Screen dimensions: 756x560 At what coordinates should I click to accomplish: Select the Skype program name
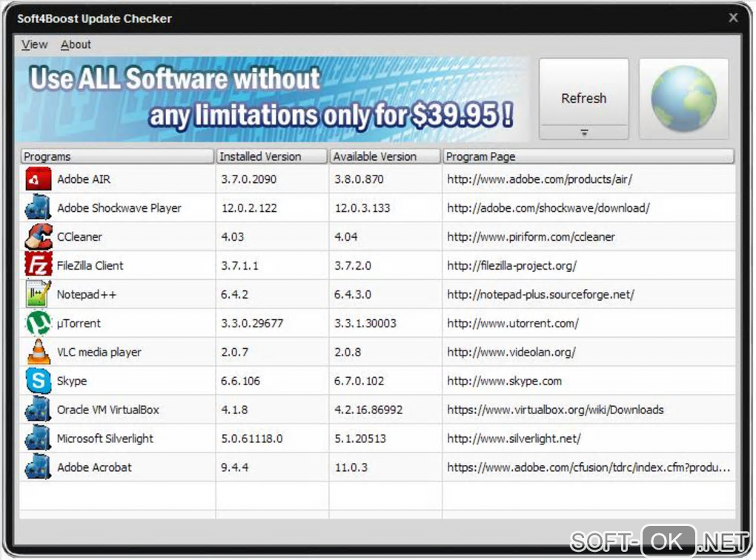(72, 381)
